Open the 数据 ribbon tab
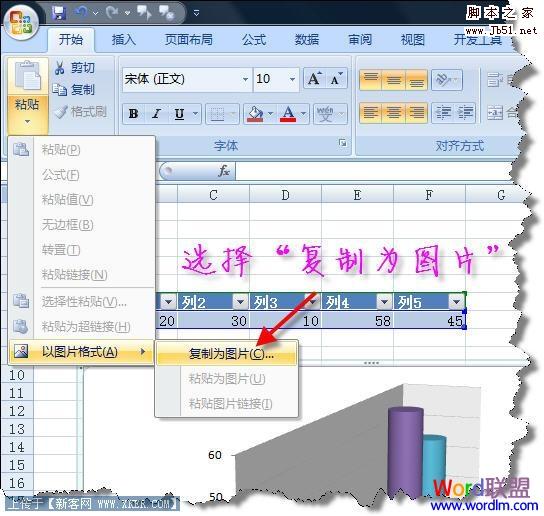The width and height of the screenshot is (544, 516). pos(307,40)
